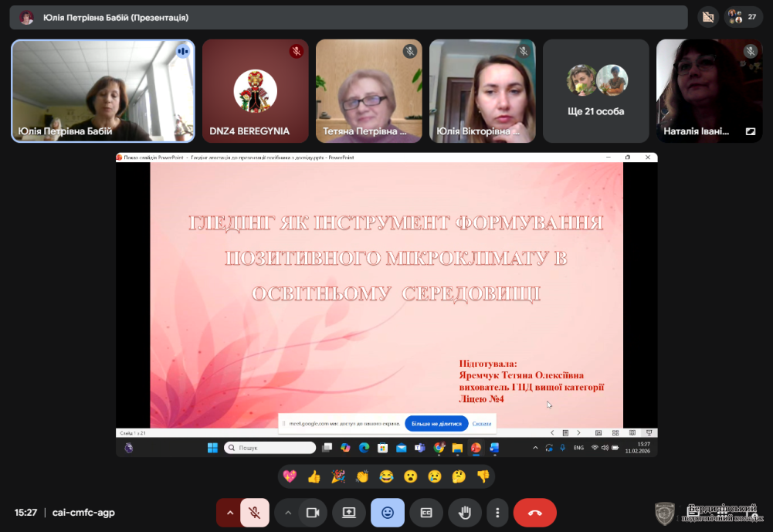Send the heart emoji reaction
The image size is (773, 532).
click(290, 476)
